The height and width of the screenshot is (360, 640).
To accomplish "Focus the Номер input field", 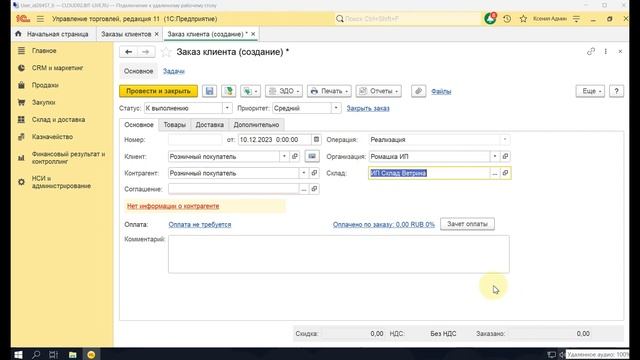I will 195,140.
